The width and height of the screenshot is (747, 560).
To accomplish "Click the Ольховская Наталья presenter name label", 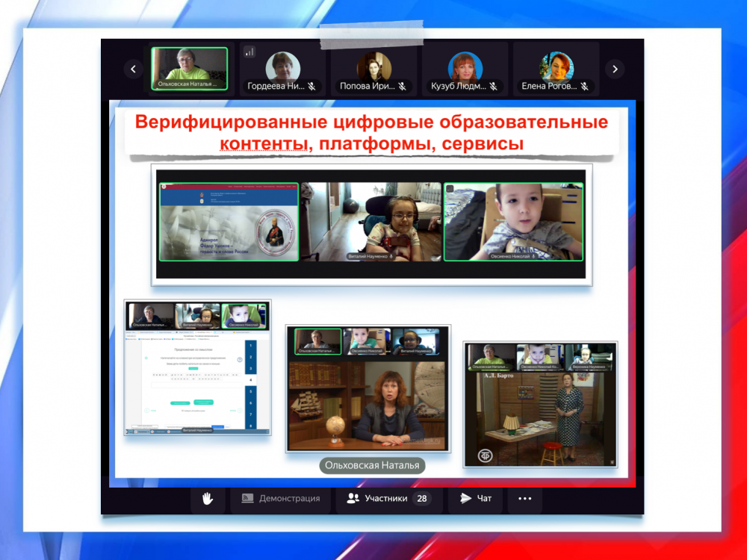I will [x=372, y=466].
